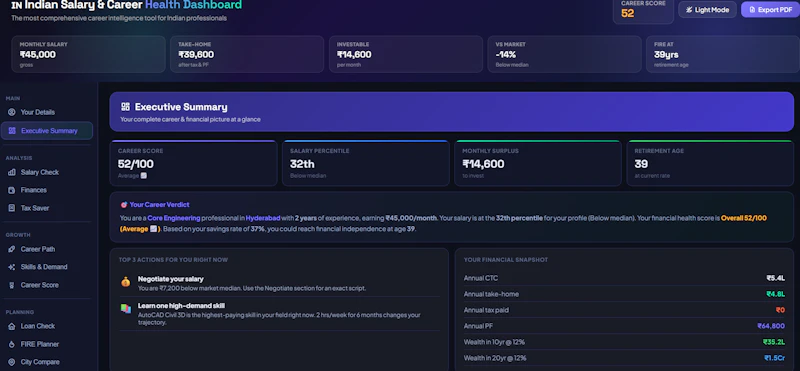Click the Career Score 52 header badge
The height and width of the screenshot is (371, 800).
pyautogui.click(x=643, y=11)
